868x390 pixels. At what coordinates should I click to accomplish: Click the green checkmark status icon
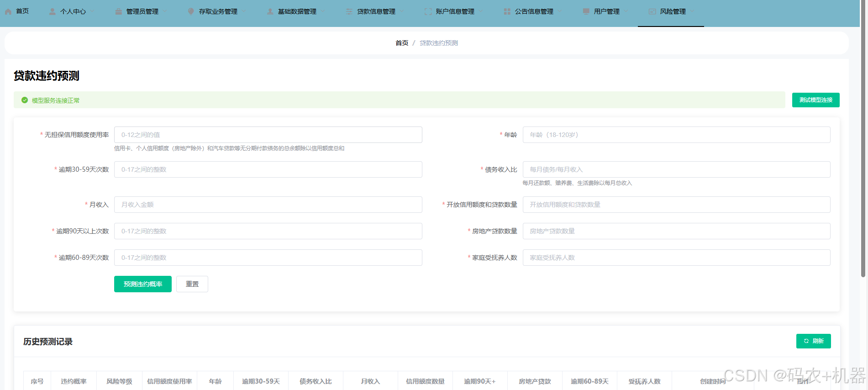pos(25,100)
